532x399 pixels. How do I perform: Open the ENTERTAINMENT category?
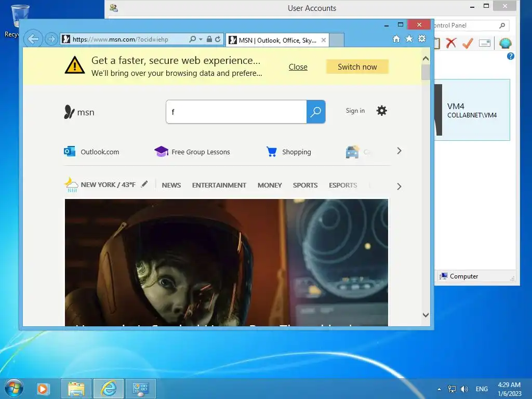click(219, 185)
